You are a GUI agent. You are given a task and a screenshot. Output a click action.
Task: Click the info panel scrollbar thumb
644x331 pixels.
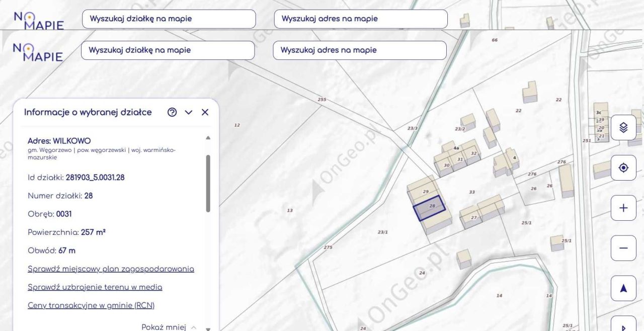tap(208, 183)
